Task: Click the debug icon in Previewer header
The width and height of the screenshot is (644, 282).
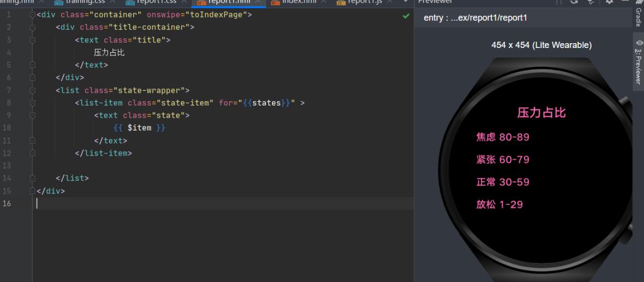Action: (x=591, y=2)
